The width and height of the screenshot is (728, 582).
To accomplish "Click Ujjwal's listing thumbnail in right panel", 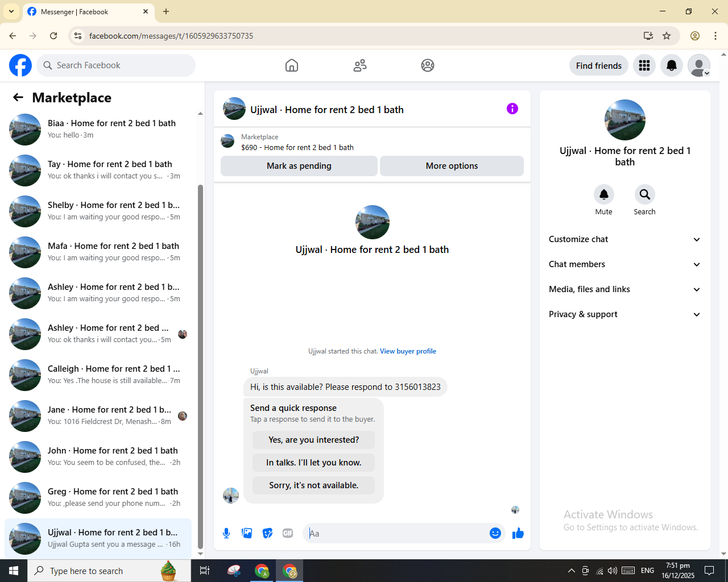I will tap(625, 120).
